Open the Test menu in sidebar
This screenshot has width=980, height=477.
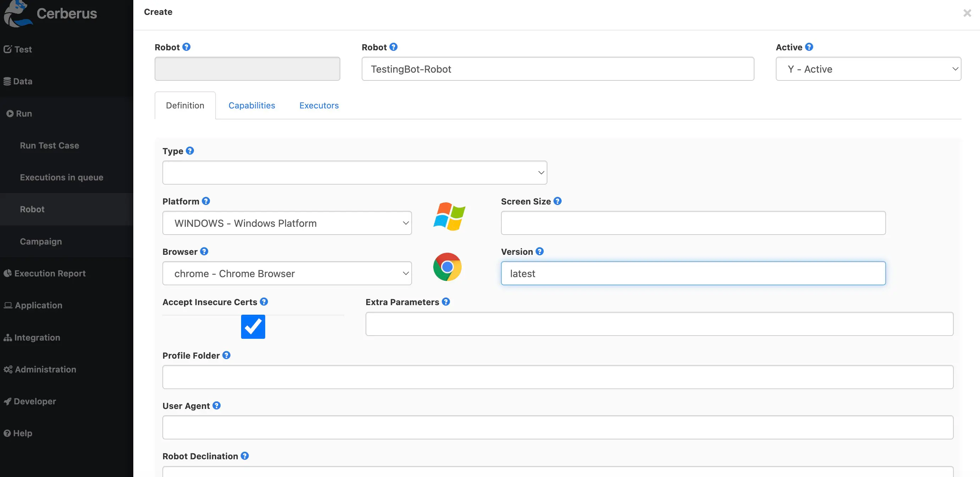17,50
